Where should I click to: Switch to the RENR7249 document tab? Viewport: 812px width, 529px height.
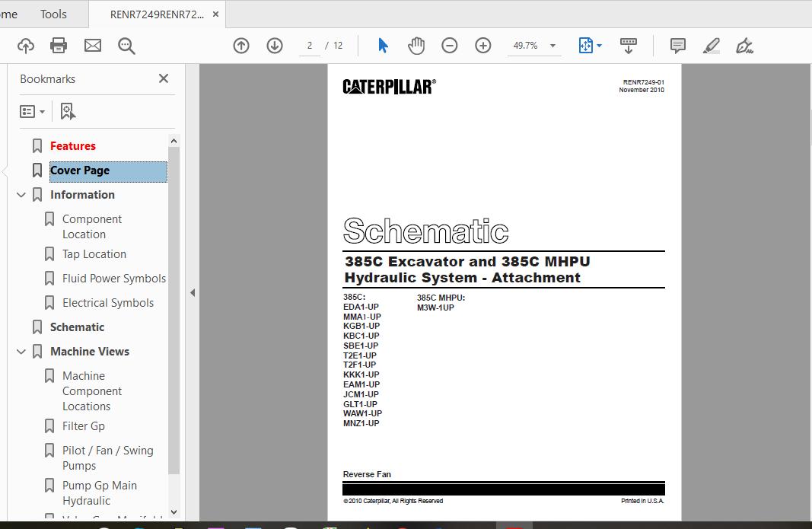coord(157,14)
